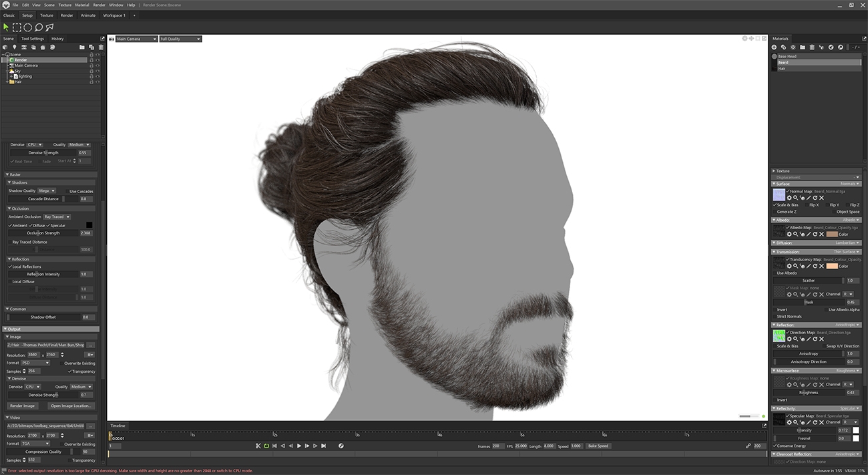868x475 pixels.
Task: Enable Flip X for normal map
Action: 806,205
